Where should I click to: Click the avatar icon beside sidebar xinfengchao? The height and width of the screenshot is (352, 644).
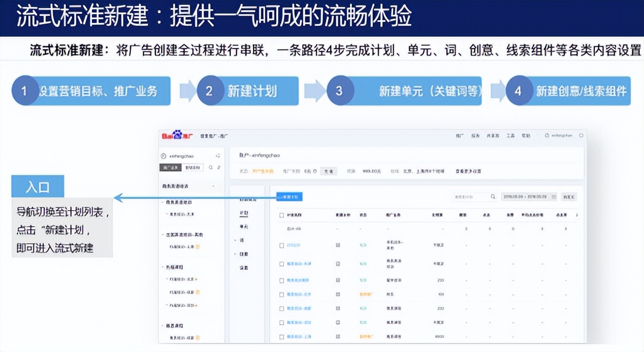coord(163,156)
